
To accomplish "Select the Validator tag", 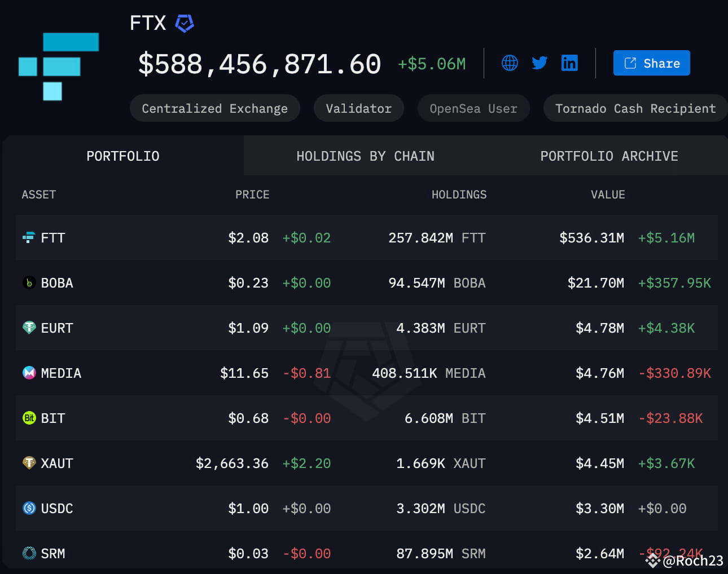I will click(x=358, y=108).
